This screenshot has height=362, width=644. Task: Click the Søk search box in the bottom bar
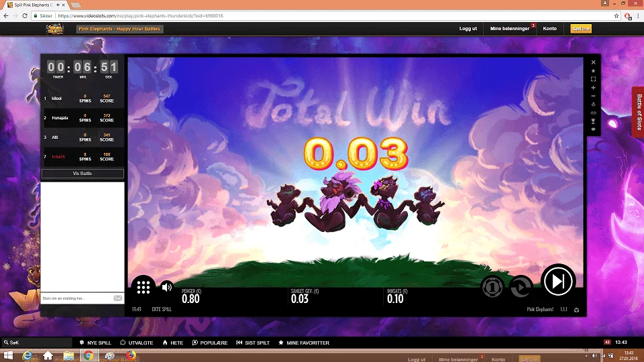(x=37, y=343)
